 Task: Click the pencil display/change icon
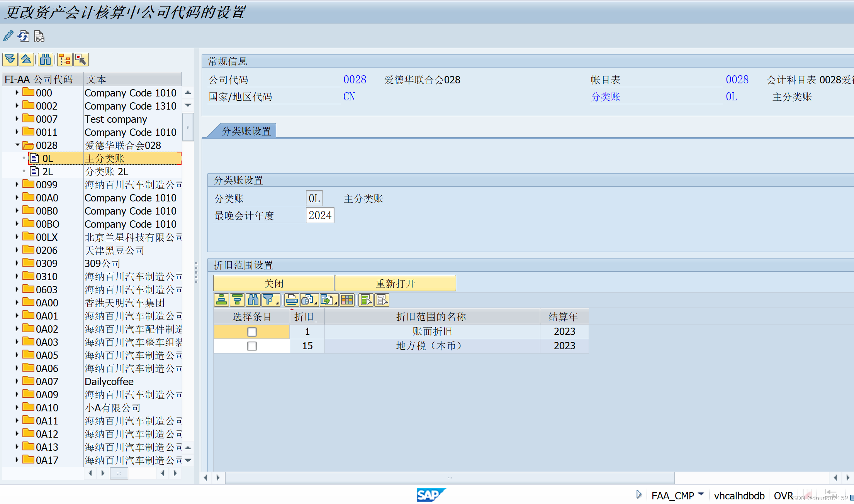(x=8, y=36)
